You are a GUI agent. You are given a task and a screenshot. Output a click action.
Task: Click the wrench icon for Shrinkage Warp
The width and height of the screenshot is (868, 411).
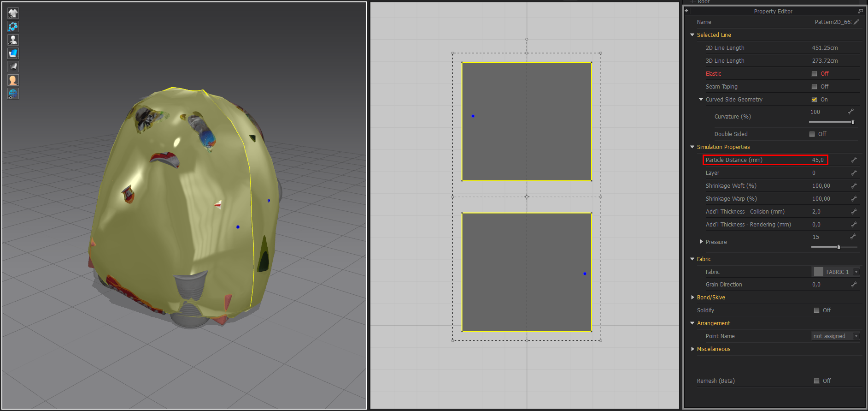click(854, 199)
